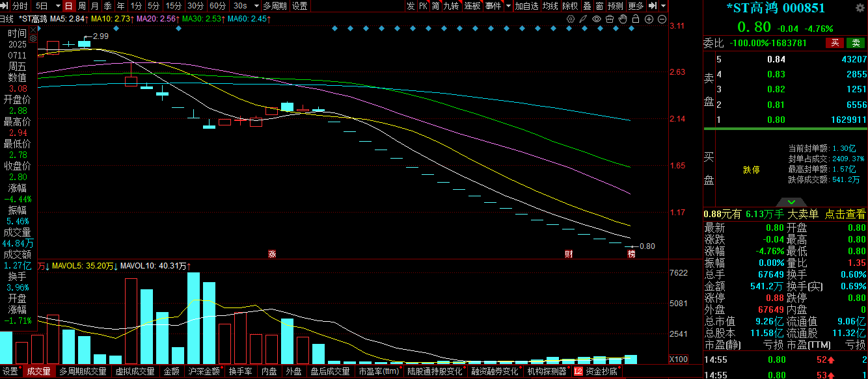Click the 大卖单 label
Screen dimensions: 868x379
pyautogui.click(x=804, y=214)
